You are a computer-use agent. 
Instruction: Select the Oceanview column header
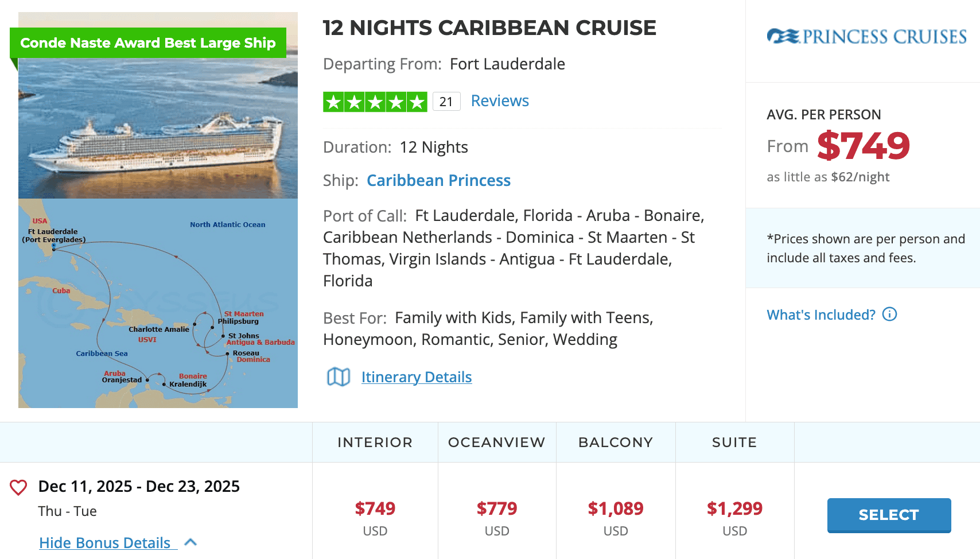coord(496,442)
